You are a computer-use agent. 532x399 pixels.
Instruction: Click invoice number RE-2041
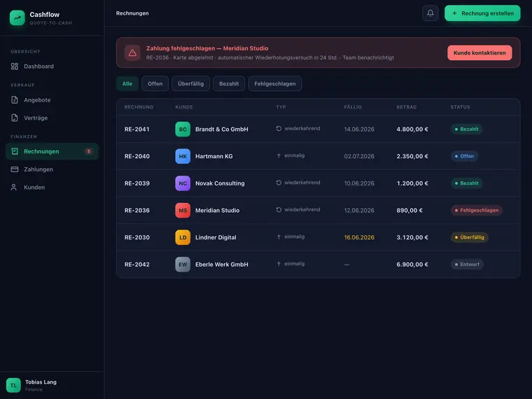click(136, 129)
